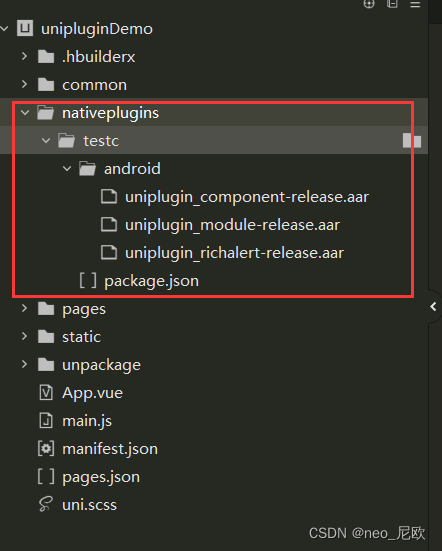The image size is (442, 551).
Task: Click the uniPluginDemo project icon
Action: point(25,28)
